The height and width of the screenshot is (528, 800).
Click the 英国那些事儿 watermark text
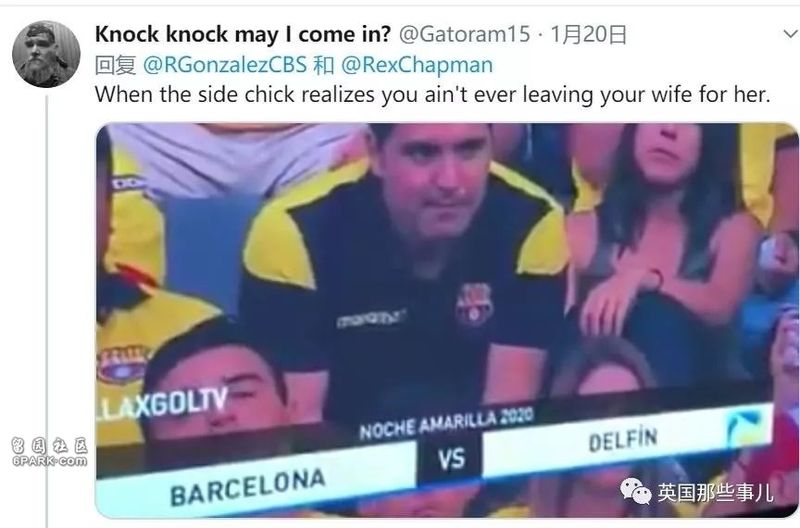715,493
